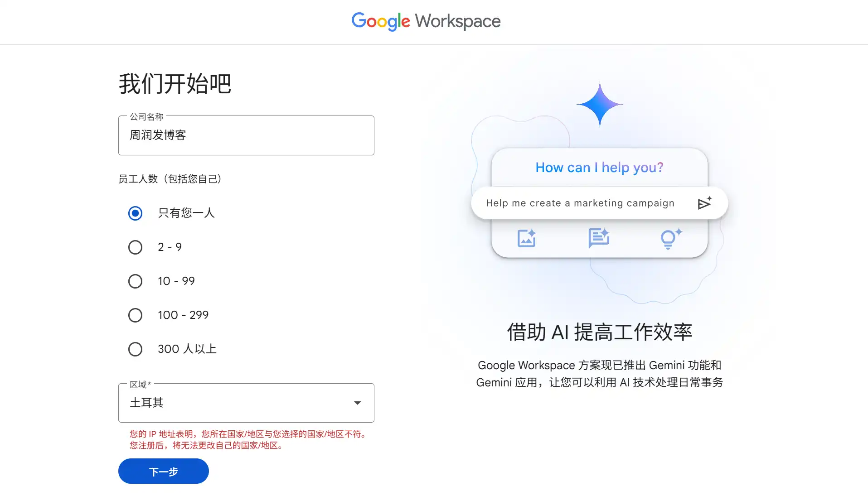This screenshot has height=496, width=868.
Task: Click the AI text note icon
Action: click(598, 238)
